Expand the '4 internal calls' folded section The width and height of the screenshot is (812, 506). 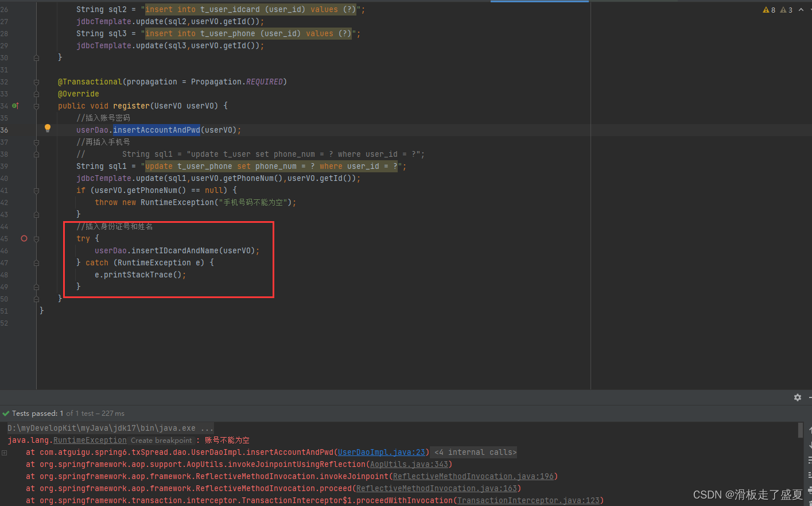point(475,453)
